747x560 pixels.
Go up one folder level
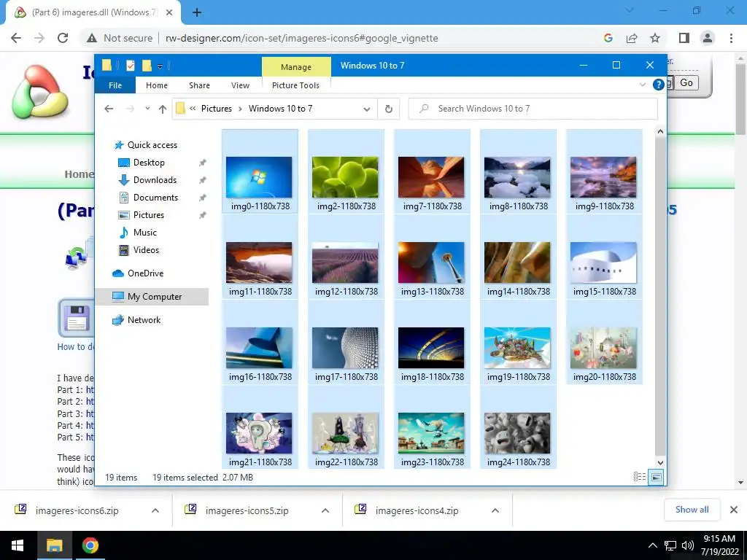point(163,109)
